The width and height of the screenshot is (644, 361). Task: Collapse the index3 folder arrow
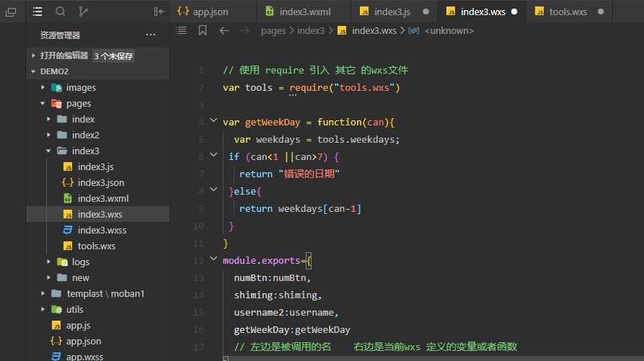(x=48, y=151)
